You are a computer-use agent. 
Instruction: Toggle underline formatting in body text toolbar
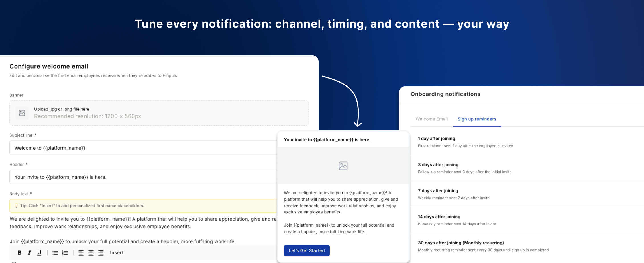click(39, 253)
